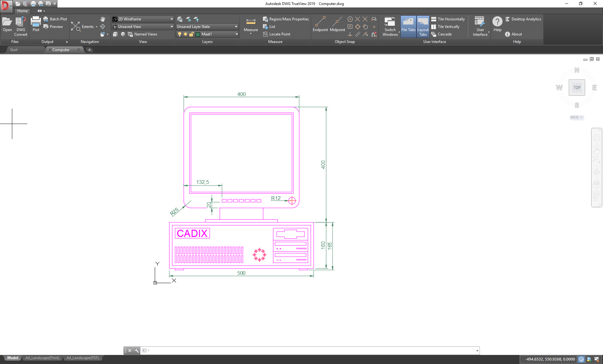Open the 2D Wireframe visual style dropdown
This screenshot has height=364, width=603.
pos(171,19)
